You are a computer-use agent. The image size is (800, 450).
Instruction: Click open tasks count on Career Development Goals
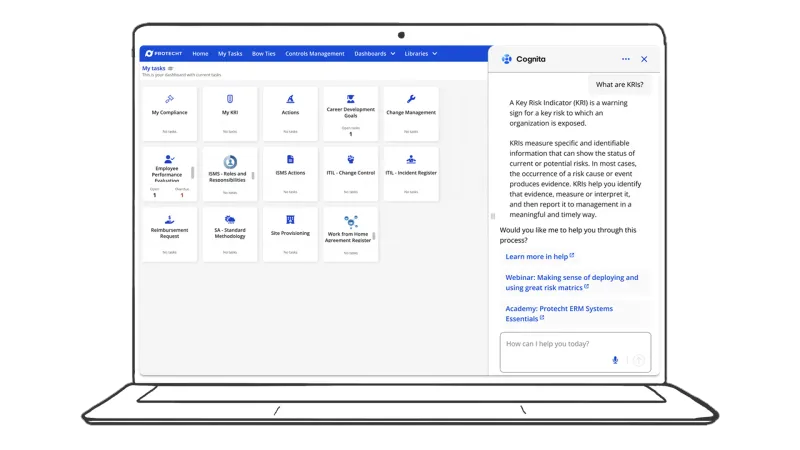tap(351, 134)
